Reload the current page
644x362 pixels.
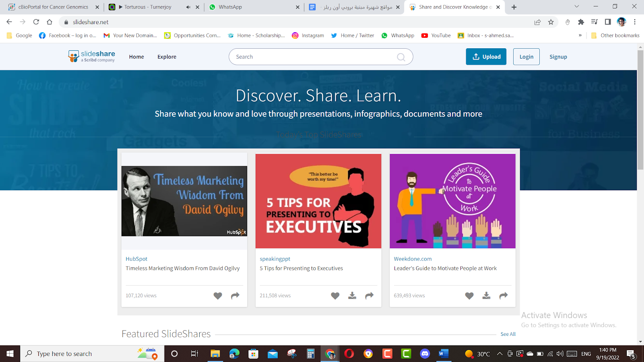tap(36, 22)
